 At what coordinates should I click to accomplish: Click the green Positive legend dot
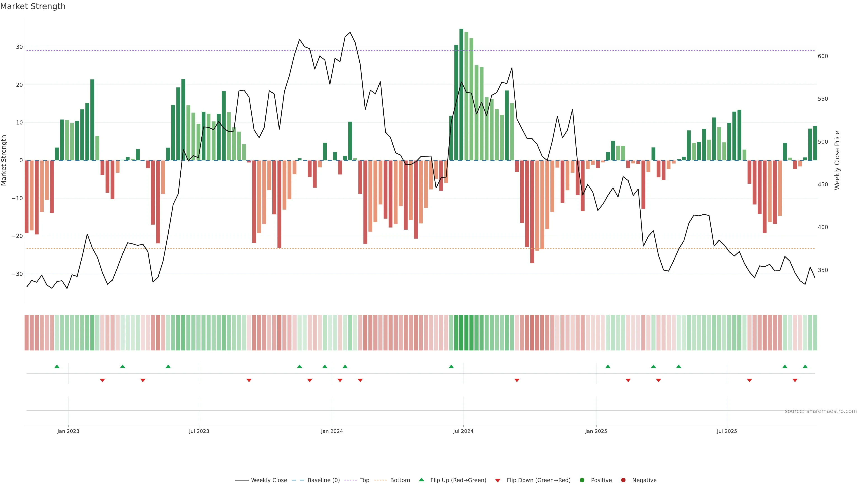pyautogui.click(x=582, y=480)
